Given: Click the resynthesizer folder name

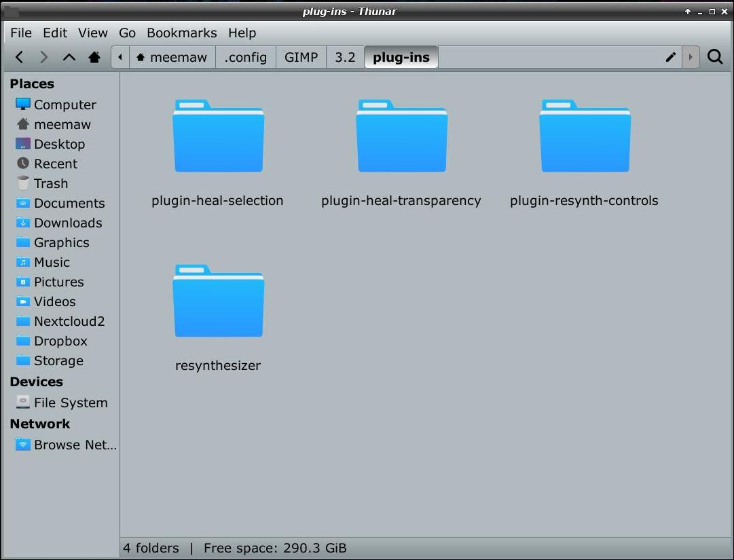Looking at the screenshot, I should (x=218, y=365).
